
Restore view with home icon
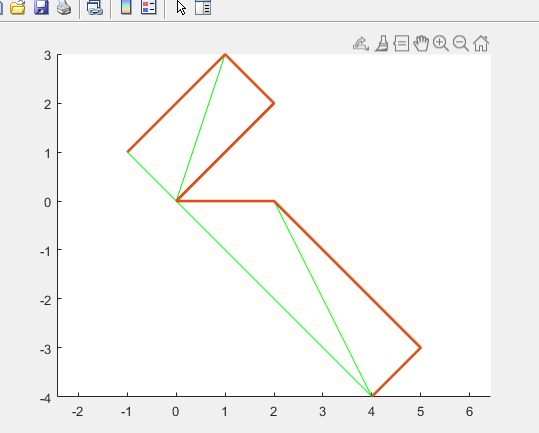click(x=481, y=44)
